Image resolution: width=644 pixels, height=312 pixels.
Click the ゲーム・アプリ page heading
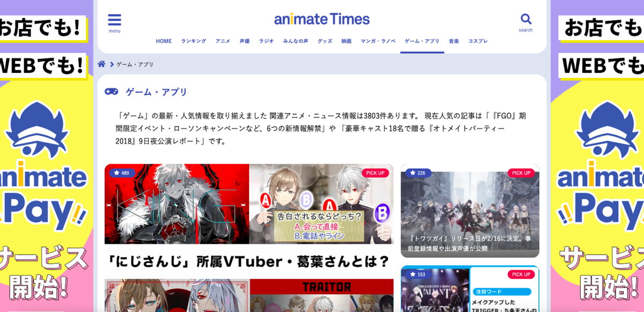coord(157,92)
